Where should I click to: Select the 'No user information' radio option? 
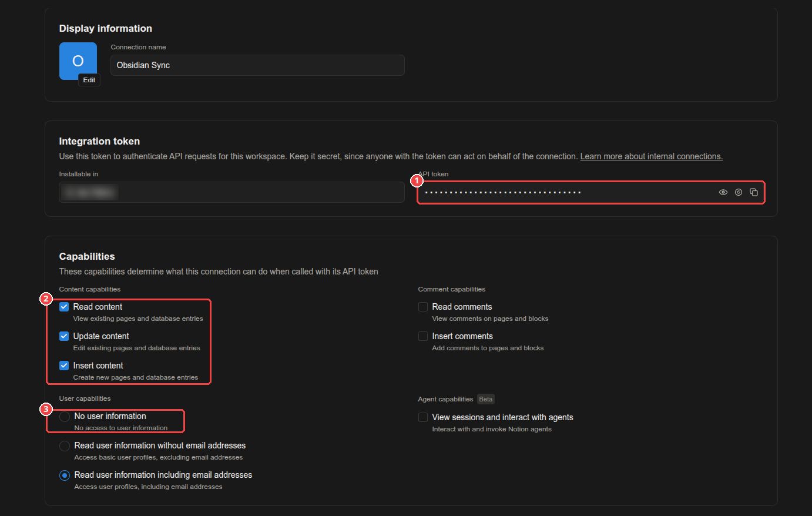(65, 417)
